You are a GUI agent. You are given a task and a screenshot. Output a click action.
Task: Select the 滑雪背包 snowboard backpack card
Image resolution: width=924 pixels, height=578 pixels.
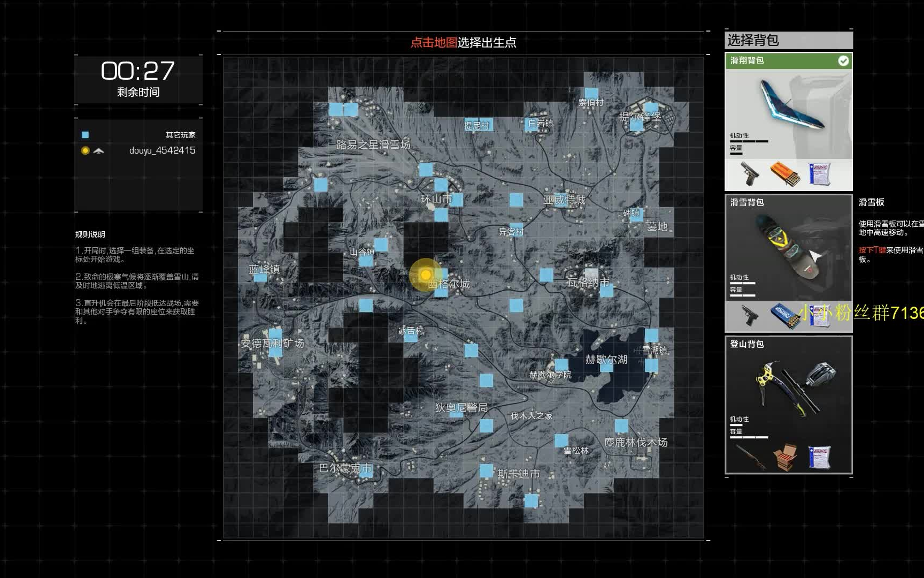pyautogui.click(x=788, y=263)
